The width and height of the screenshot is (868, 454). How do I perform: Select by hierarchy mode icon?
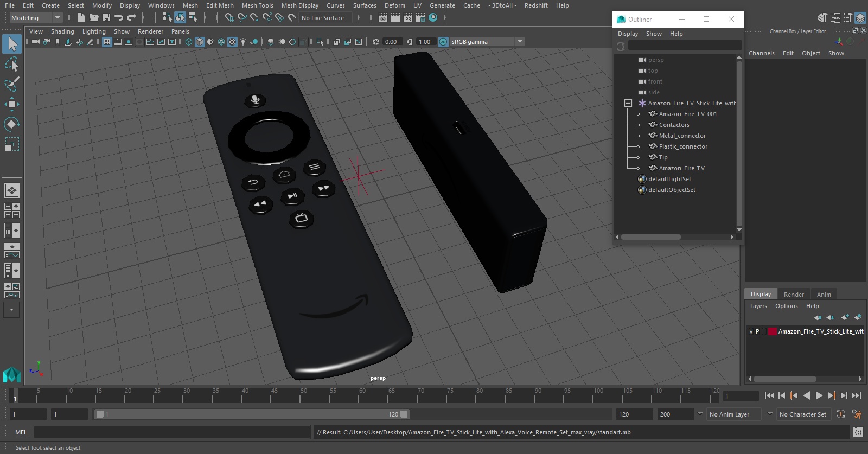[167, 18]
